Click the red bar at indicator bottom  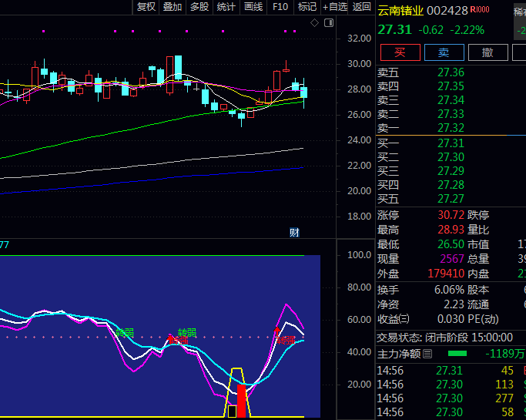click(242, 401)
